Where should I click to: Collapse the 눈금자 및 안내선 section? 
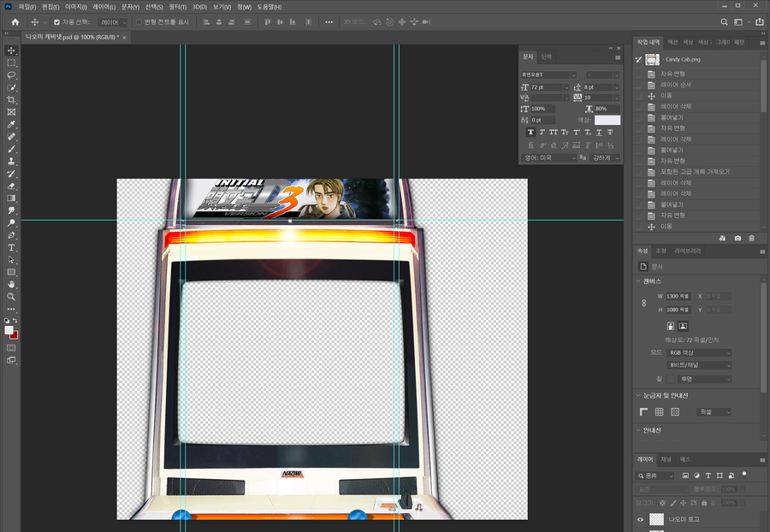click(x=638, y=395)
